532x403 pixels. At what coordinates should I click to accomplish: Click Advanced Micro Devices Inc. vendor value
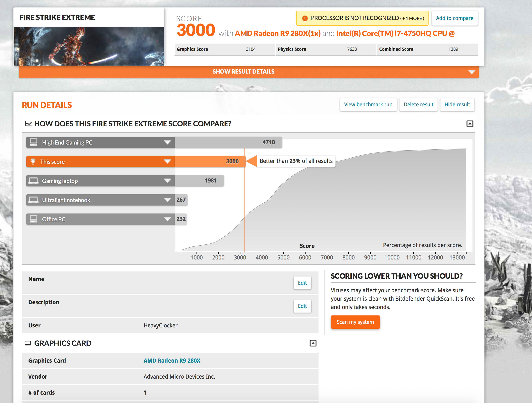[x=179, y=377]
